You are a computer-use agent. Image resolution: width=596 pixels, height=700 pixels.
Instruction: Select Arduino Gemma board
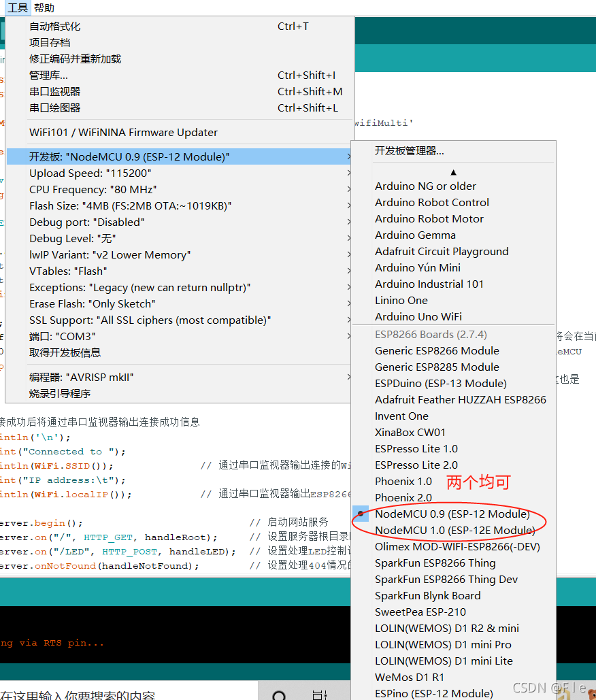(454, 235)
